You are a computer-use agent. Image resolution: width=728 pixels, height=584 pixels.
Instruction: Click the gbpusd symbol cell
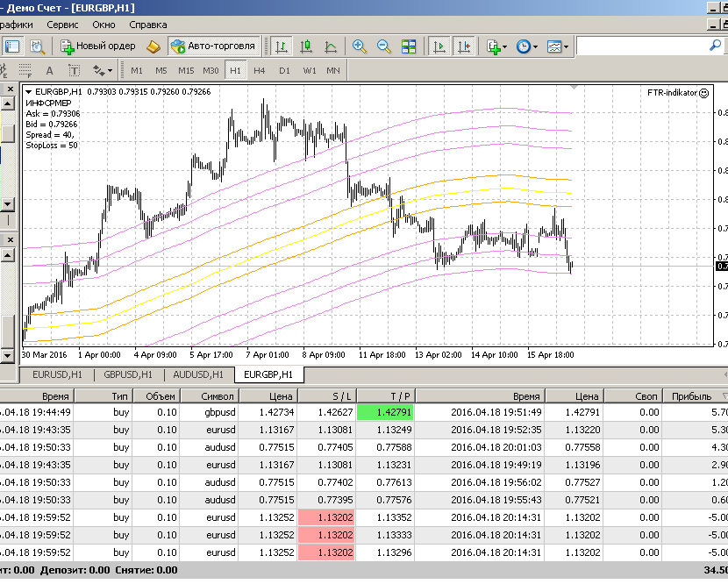click(x=210, y=412)
